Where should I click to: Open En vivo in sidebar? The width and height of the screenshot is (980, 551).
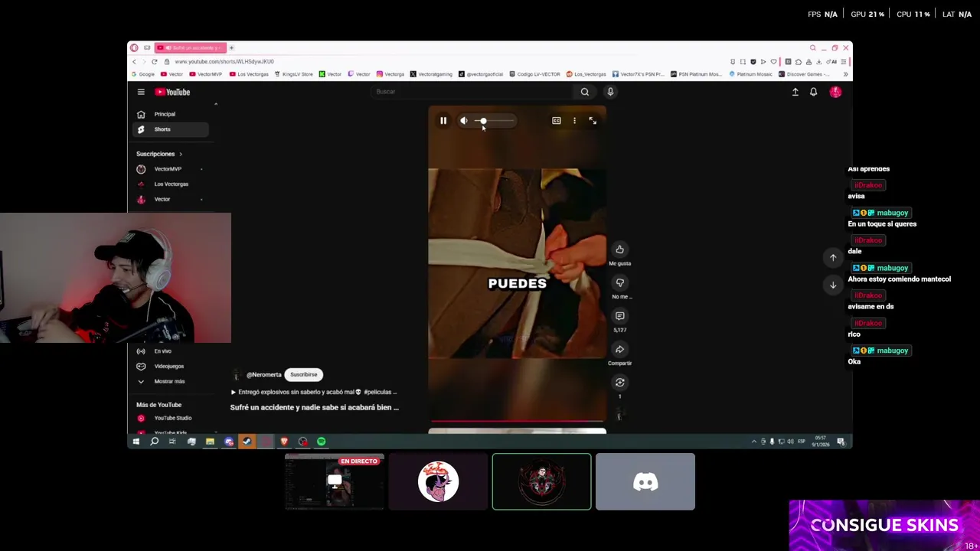pyautogui.click(x=170, y=351)
